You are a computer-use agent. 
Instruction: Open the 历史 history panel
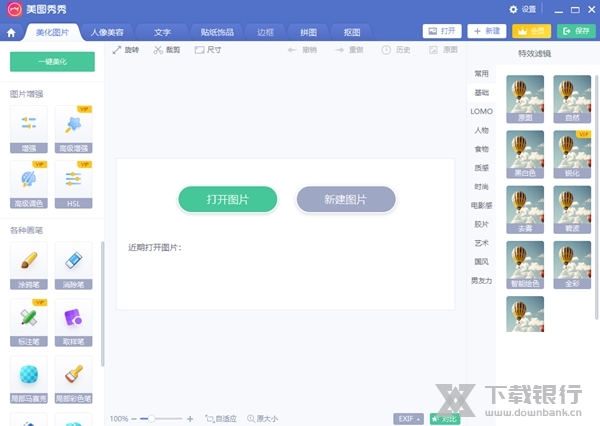click(x=396, y=50)
